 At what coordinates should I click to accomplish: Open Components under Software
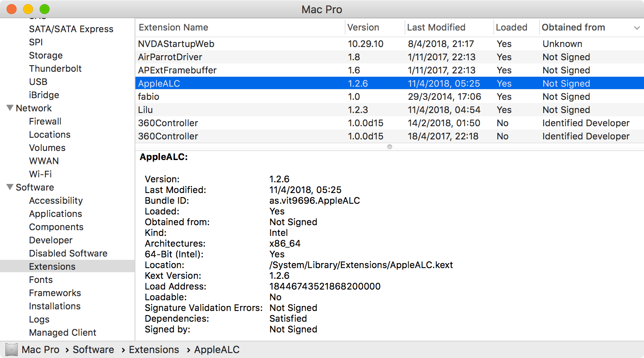(x=56, y=227)
